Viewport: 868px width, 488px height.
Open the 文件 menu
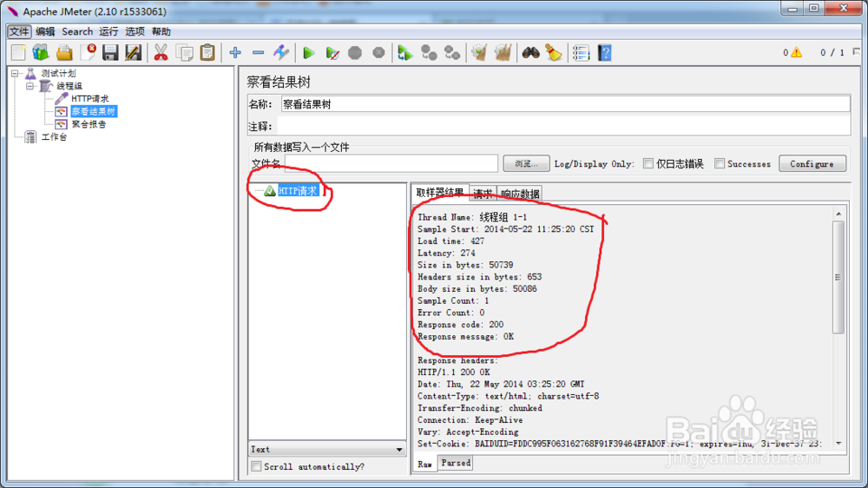click(x=19, y=31)
